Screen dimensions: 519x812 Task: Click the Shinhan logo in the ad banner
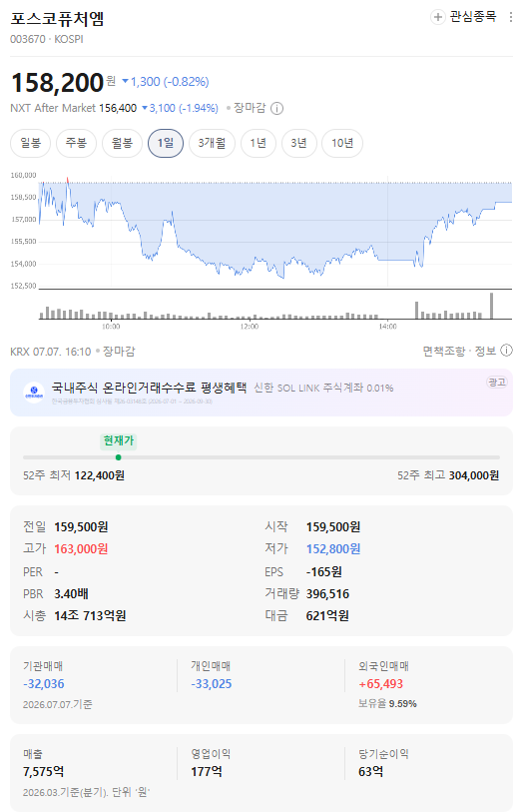34,393
